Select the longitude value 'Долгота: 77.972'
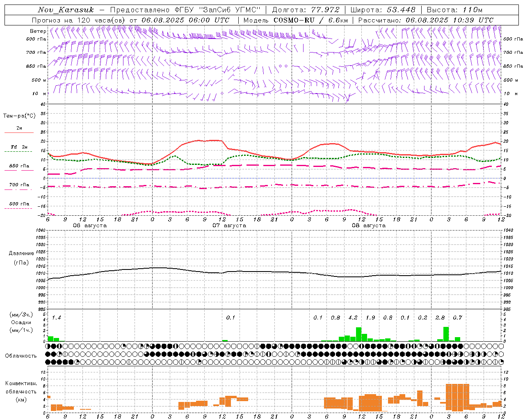This screenshot has height=420, width=525. [306, 10]
